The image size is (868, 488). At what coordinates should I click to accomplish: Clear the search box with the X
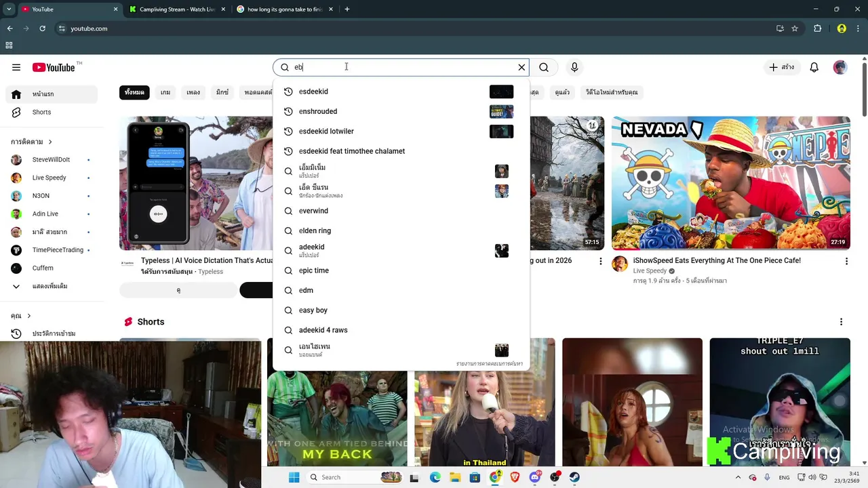tap(521, 67)
